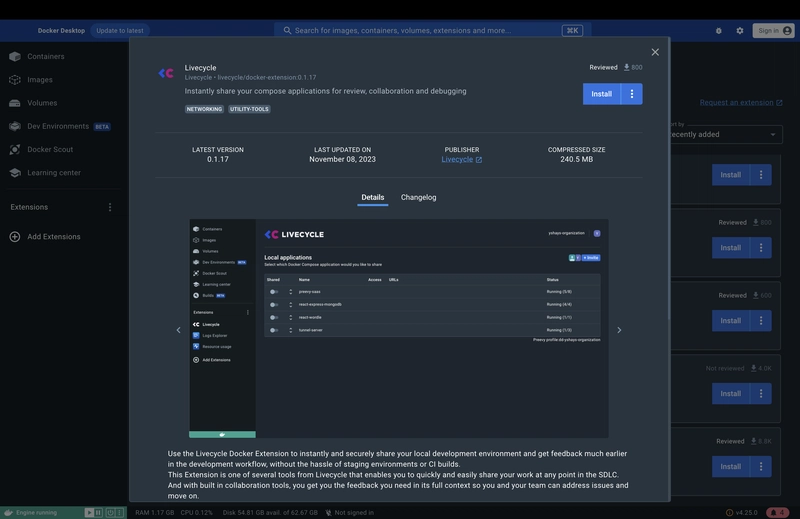Open settings via the gear icon
This screenshot has width=800, height=519.
pos(740,31)
